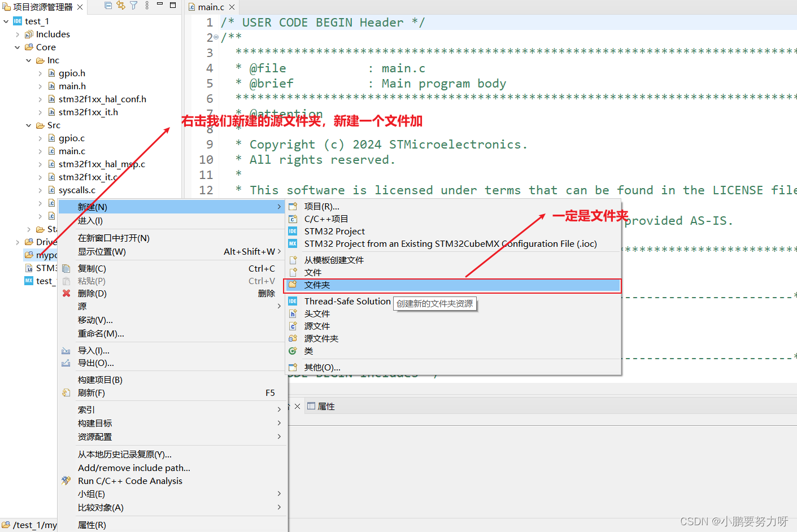The image size is (797, 532).
Task: Click the 导入(I)... import icon
Action: [x=66, y=351]
